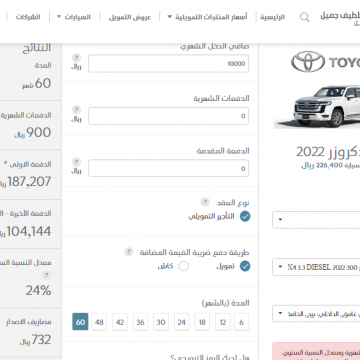Choose 18 months duration
Screen dimensions: 360x360
[x=202, y=322]
